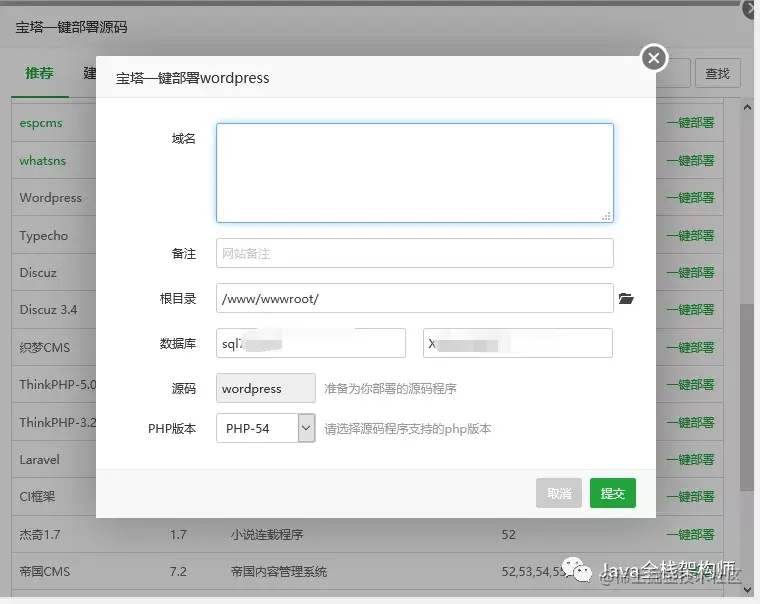Click the database password field
Screen dimensions: 760x604
coord(518,343)
